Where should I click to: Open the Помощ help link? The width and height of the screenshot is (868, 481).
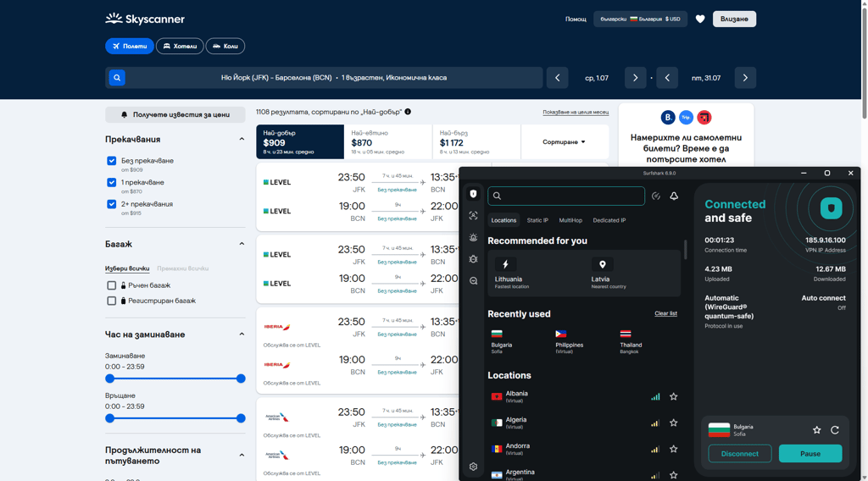[x=576, y=19]
